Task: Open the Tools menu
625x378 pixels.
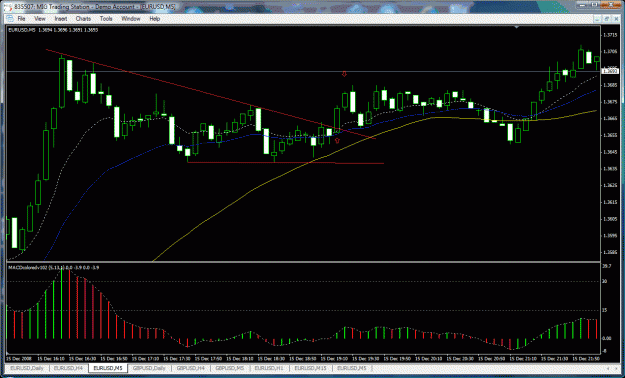Action: pyautogui.click(x=106, y=19)
